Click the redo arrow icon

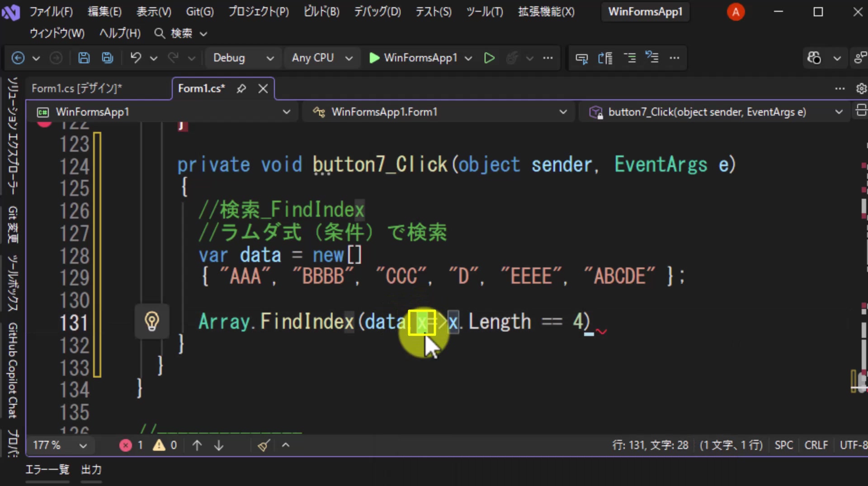pos(173,58)
